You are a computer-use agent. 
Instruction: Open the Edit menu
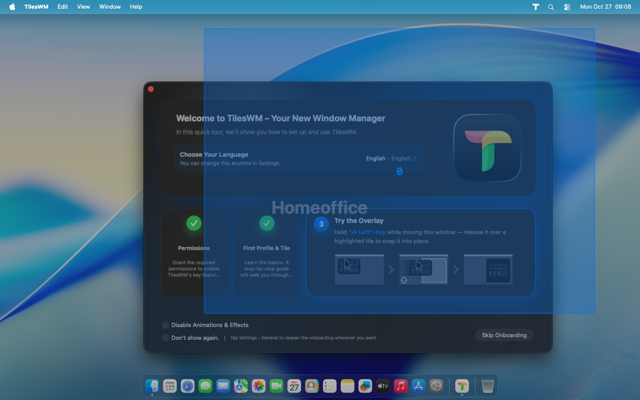(x=63, y=6)
